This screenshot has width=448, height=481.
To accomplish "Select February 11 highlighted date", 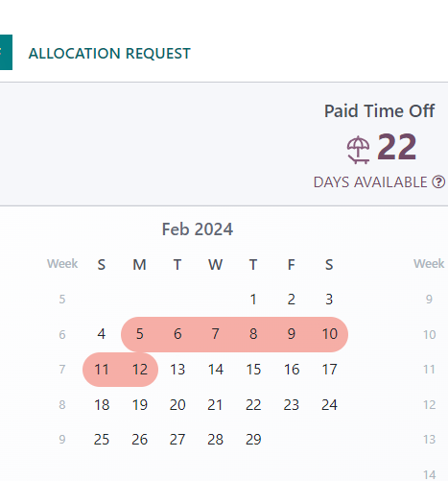I will [x=102, y=370].
